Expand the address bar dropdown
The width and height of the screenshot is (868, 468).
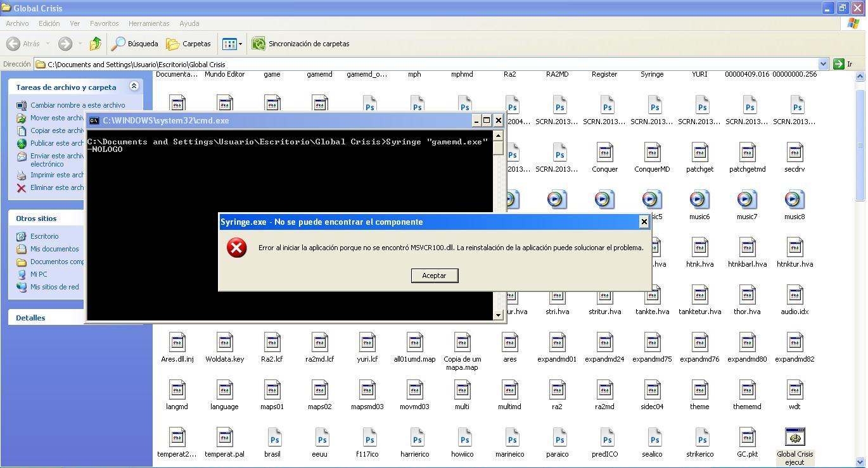[x=823, y=64]
